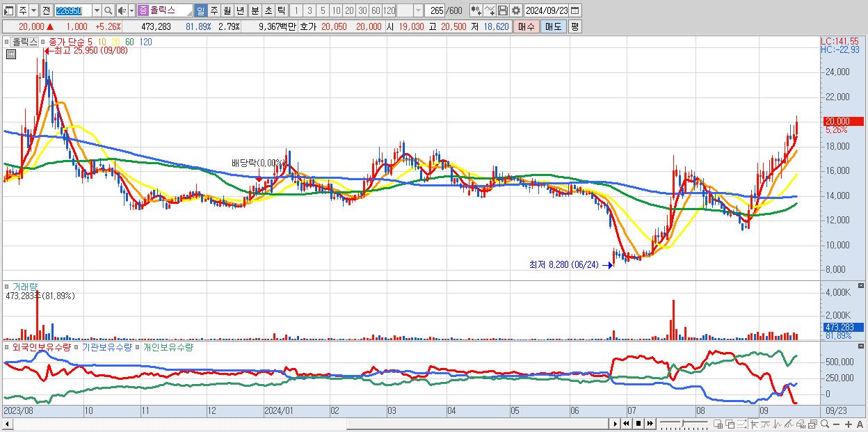The width and height of the screenshot is (868, 432).
Task: Click the purple 증 margin badge before 올릭스
Action: (x=142, y=10)
